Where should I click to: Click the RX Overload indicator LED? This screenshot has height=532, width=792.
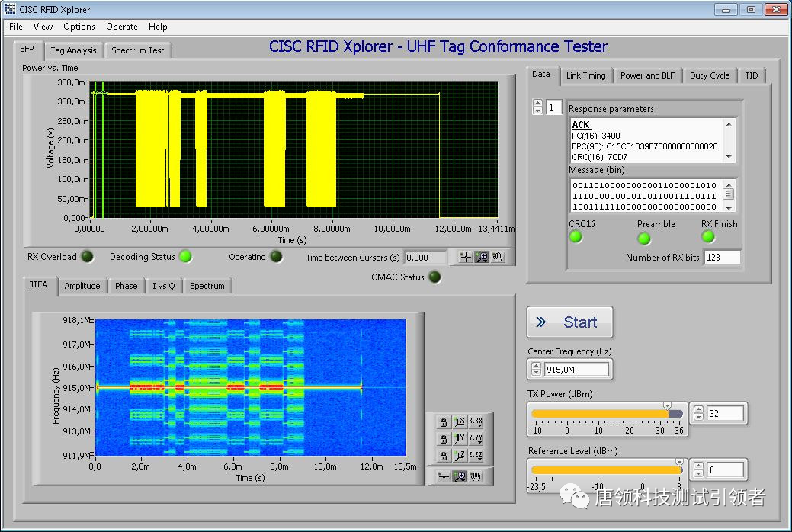pos(88,257)
